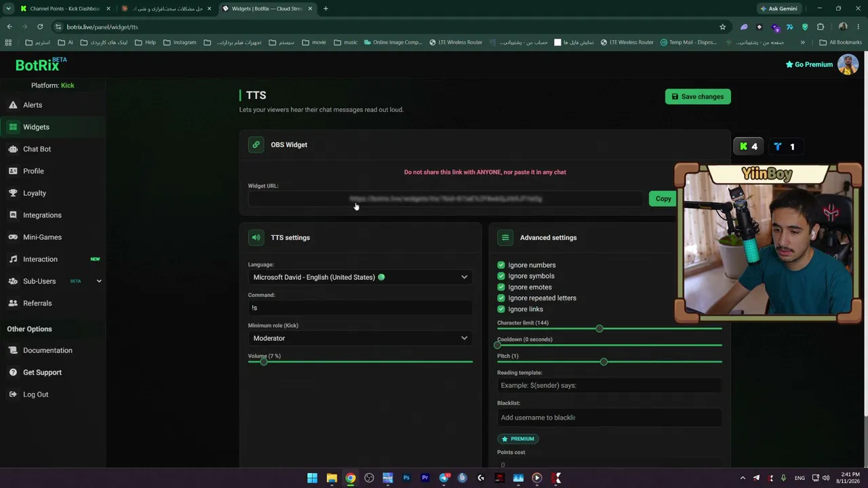Show more bookmarks with the overflow chevron
The width and height of the screenshot is (868, 488).
click(802, 42)
